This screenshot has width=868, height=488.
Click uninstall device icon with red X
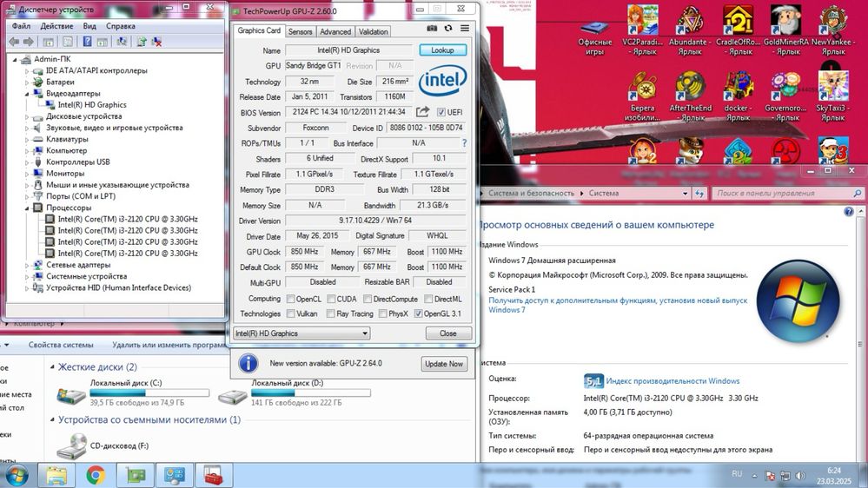tap(156, 42)
